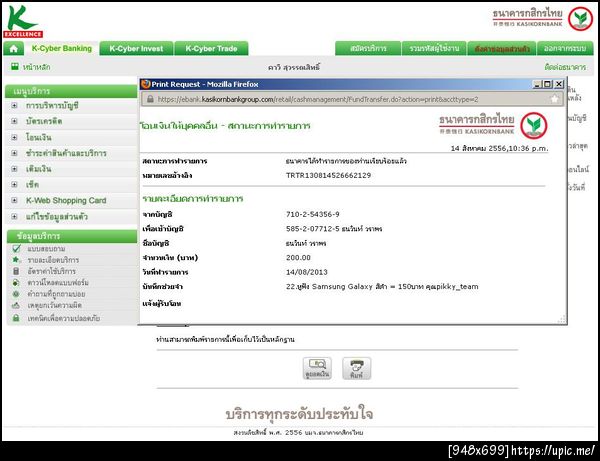Click the รายละเอียดบริการ star icon
This screenshot has width=600, height=461.
click(16, 260)
